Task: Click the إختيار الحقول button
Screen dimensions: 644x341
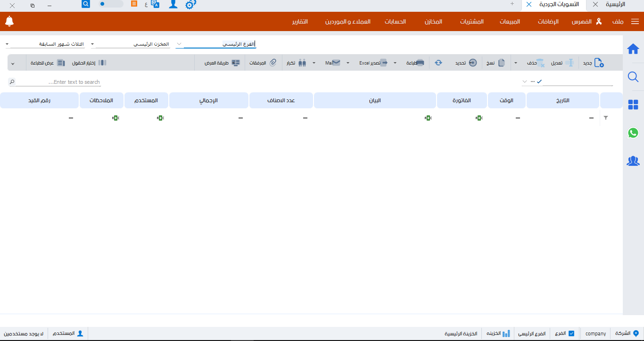Action: pos(90,63)
